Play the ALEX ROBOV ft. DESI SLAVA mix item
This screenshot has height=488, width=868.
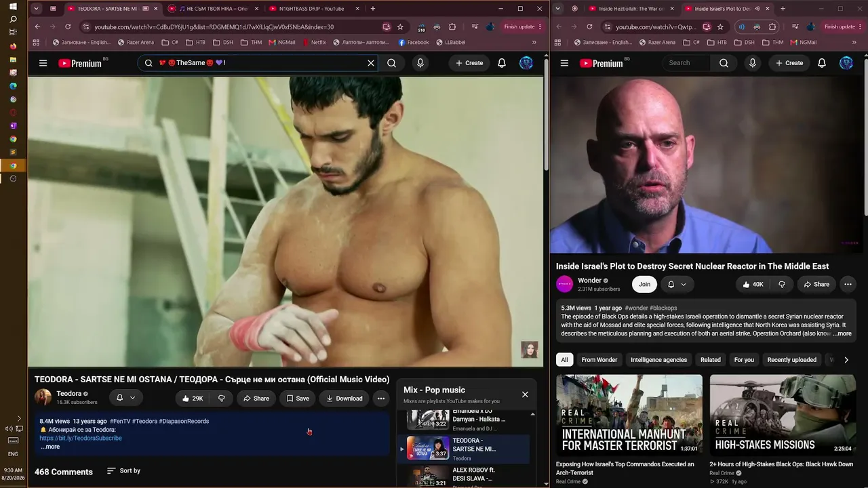tap(463, 476)
